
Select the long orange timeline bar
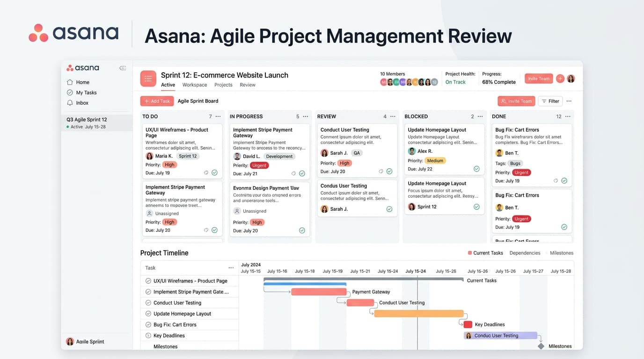click(419, 314)
